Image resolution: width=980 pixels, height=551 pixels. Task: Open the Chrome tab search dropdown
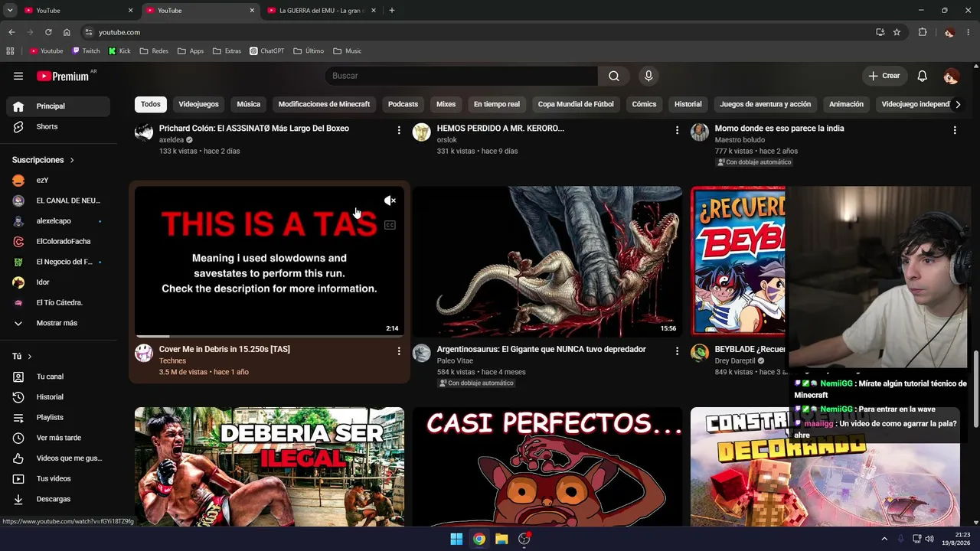pos(10,10)
